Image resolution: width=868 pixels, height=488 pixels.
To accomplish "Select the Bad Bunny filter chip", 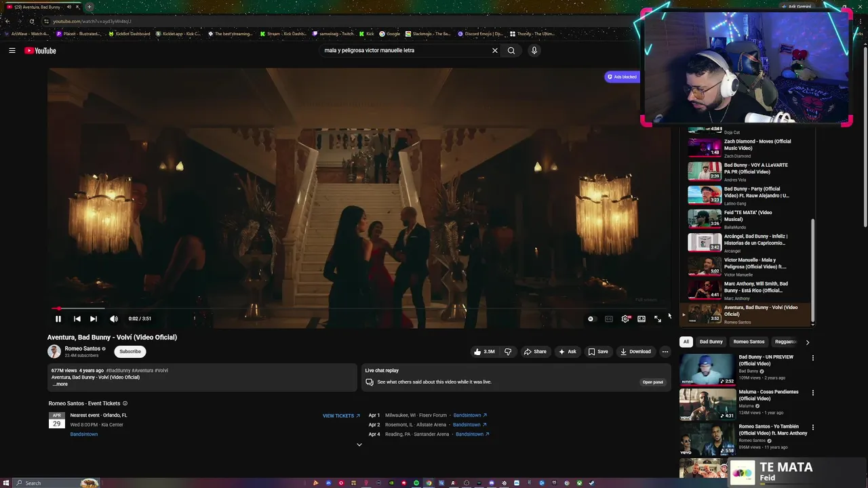I will [711, 342].
